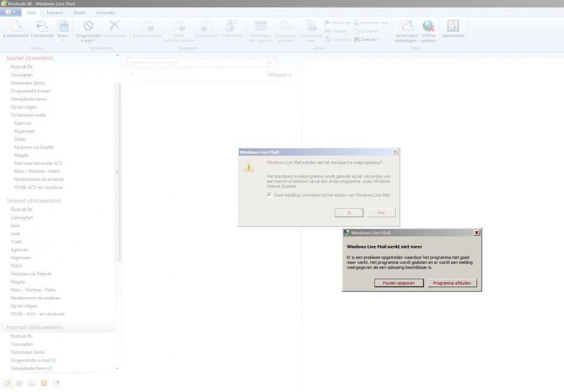Click the Markeren flag item
The height and width of the screenshot is (392, 564).
click(x=337, y=23)
